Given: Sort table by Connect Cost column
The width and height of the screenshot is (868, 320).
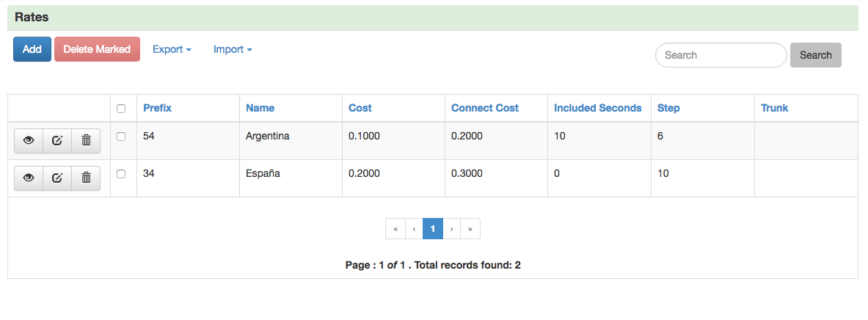Looking at the screenshot, I should pos(484,108).
